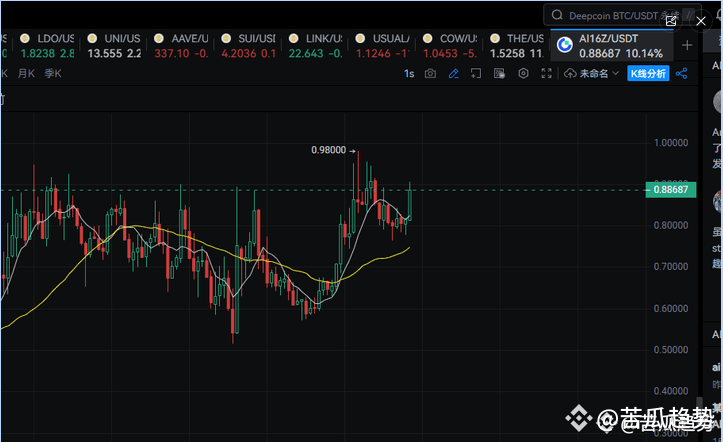Search in the Deepcoin BTC/USDT field

pyautogui.click(x=622, y=15)
